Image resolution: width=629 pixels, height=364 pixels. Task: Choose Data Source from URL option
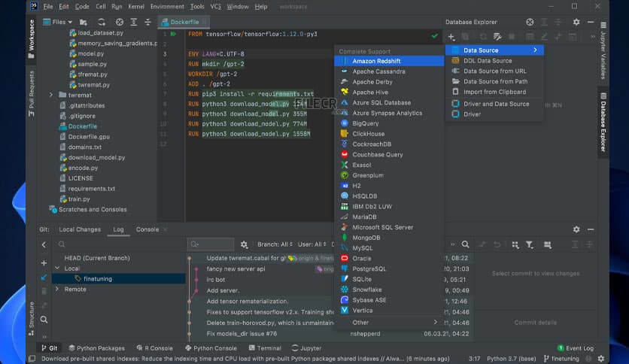pos(494,71)
